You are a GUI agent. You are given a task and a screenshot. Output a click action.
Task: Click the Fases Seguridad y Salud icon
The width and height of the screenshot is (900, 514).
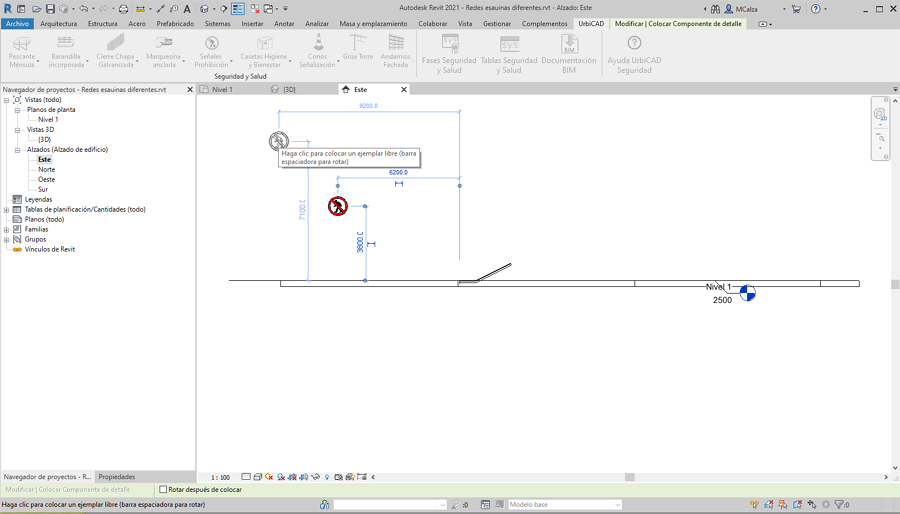450,44
